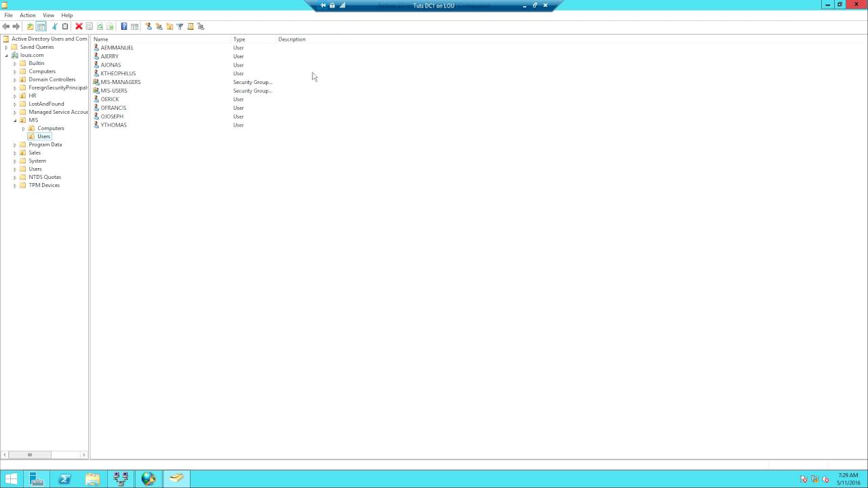Select user OFRANCIS in list
This screenshot has height=488, width=868.
pyautogui.click(x=113, y=108)
